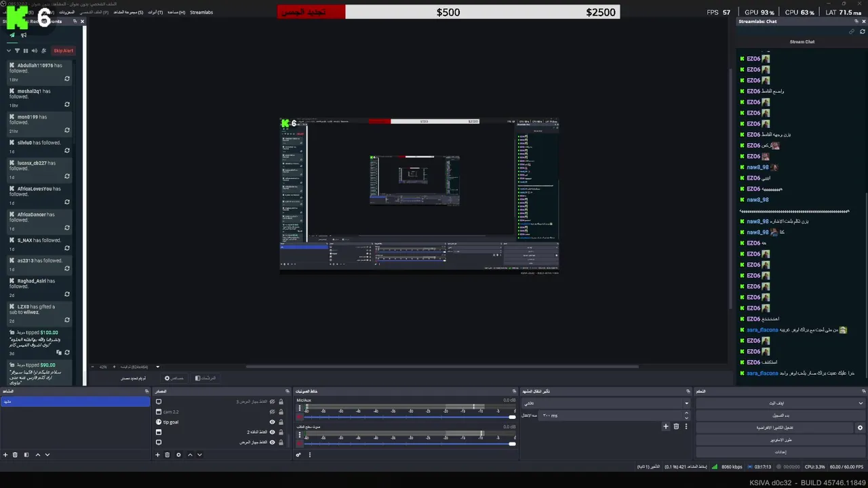Decrease transition duration with down arrow
This screenshot has width=868, height=488.
[686, 418]
